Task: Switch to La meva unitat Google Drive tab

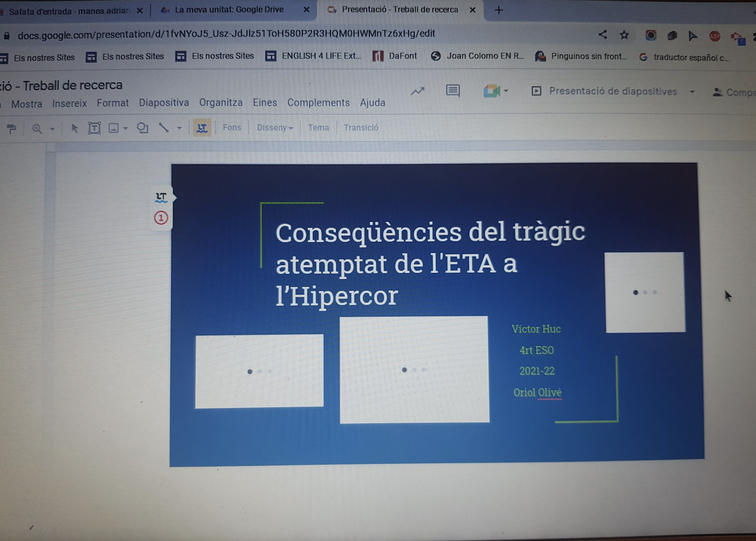Action: [229, 10]
